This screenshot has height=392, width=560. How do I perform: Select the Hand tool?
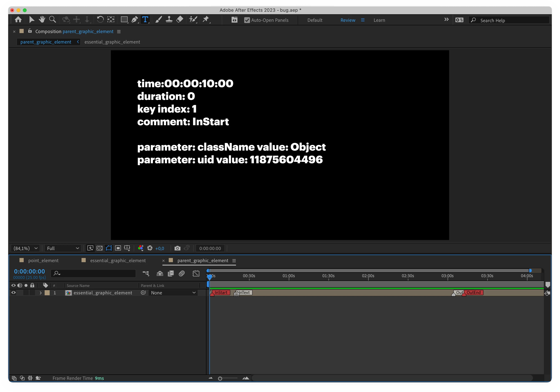point(42,19)
